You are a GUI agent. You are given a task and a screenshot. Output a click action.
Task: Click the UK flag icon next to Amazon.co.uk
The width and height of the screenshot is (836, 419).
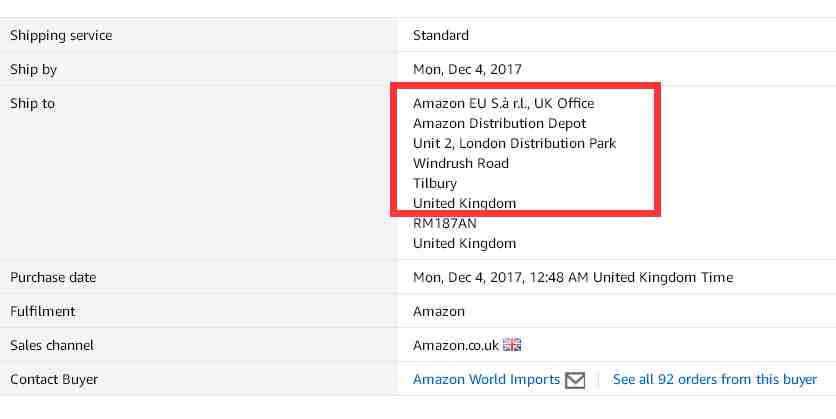click(x=512, y=345)
